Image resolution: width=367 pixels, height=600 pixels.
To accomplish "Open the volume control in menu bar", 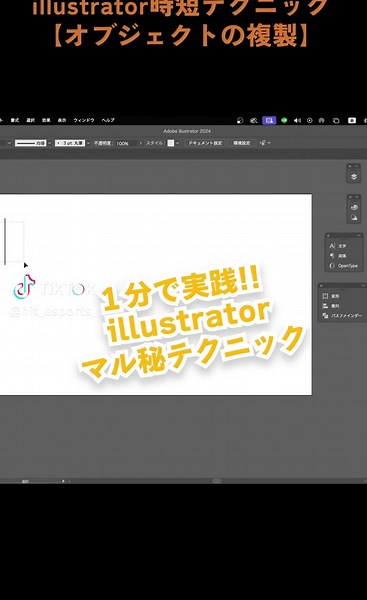I will pos(297,120).
